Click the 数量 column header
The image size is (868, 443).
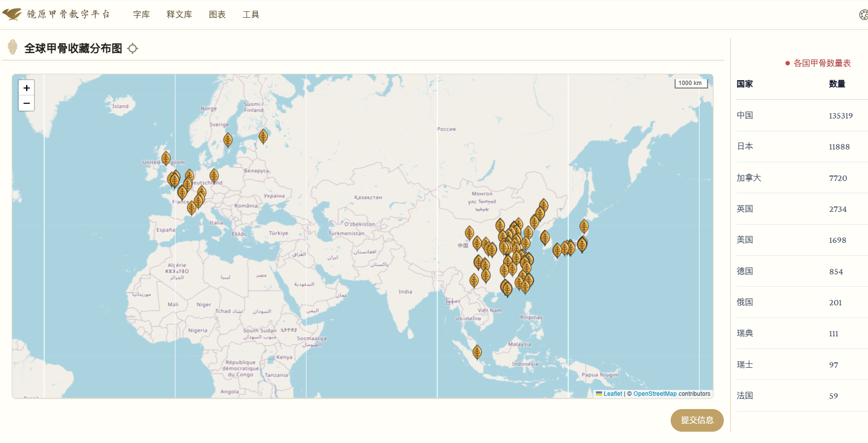click(837, 84)
